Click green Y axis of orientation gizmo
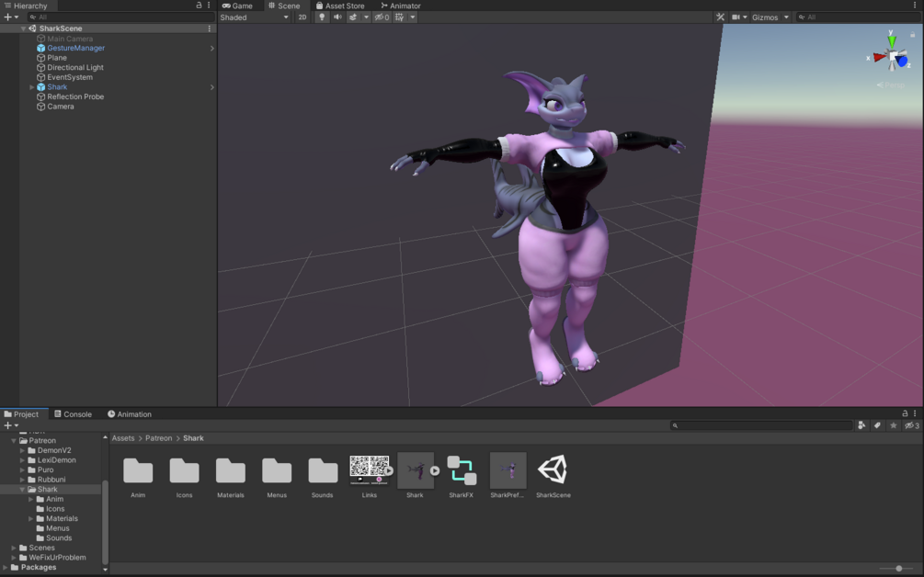Viewport: 924px width, 577px height. coord(892,40)
